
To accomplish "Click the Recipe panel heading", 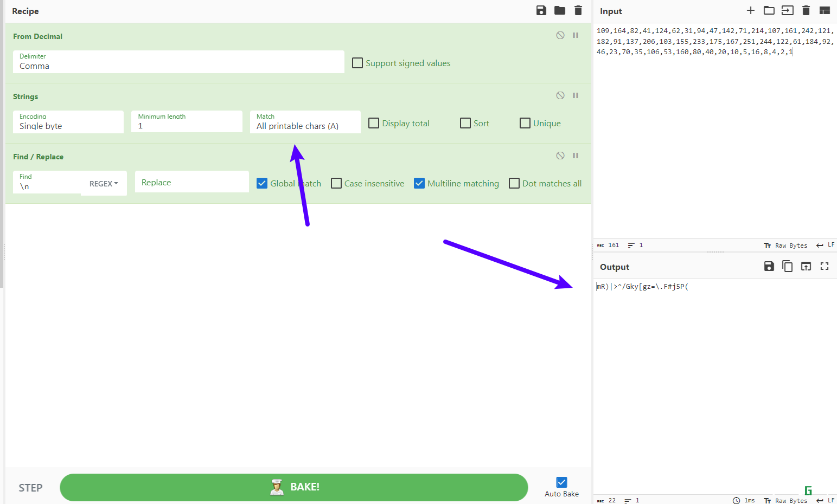I will pos(25,11).
